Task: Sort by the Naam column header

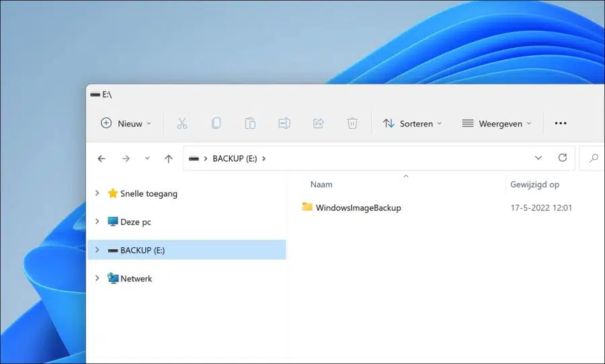Action: pos(321,184)
